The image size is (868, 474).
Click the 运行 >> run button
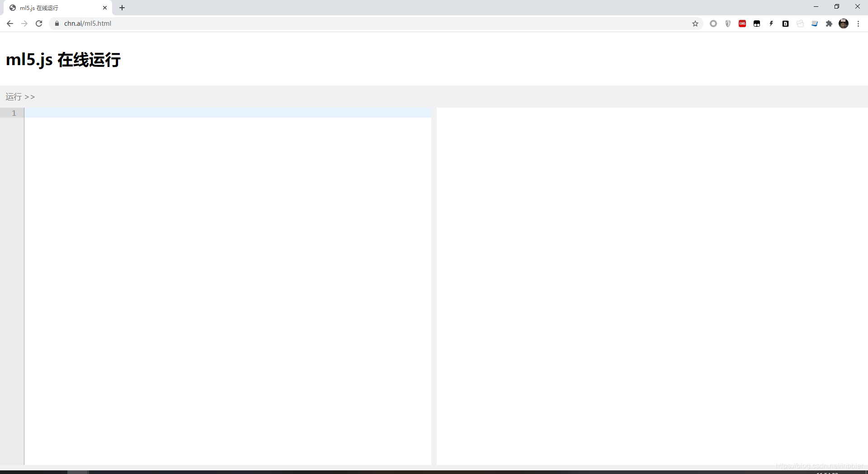coord(20,97)
